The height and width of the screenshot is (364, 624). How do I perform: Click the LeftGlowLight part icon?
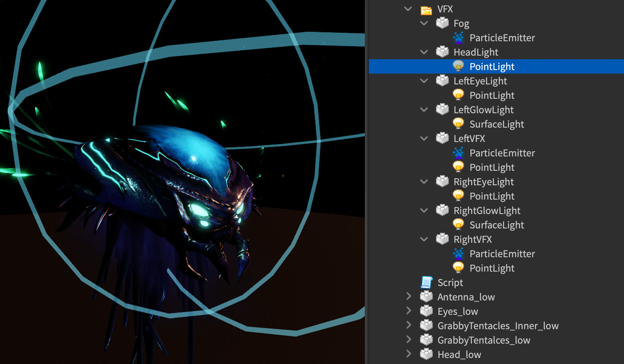tap(442, 109)
